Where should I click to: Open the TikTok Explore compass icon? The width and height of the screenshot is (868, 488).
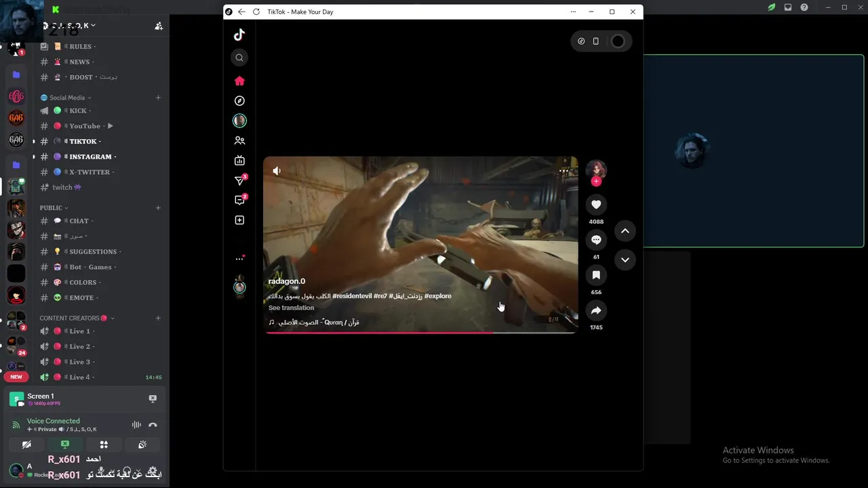pos(239,100)
